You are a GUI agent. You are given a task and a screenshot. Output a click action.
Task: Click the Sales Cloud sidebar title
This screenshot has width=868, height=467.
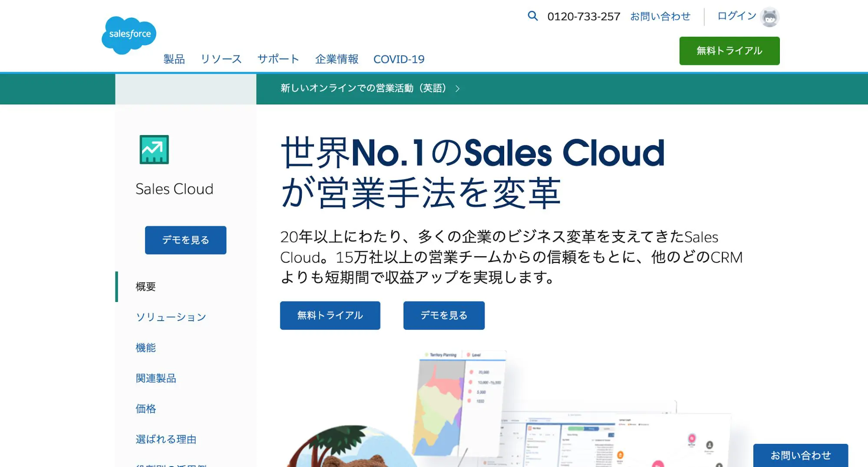174,189
